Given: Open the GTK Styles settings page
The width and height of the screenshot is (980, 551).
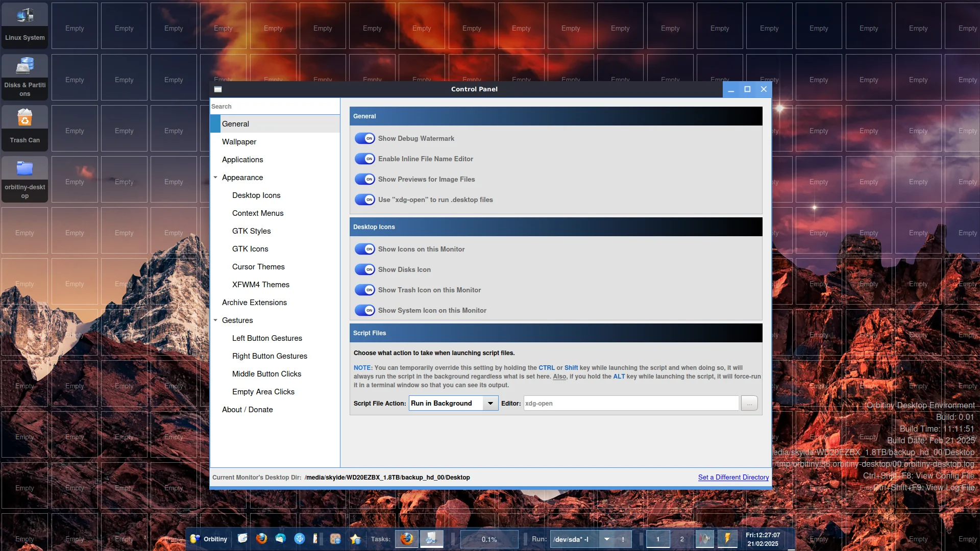Looking at the screenshot, I should click(251, 231).
